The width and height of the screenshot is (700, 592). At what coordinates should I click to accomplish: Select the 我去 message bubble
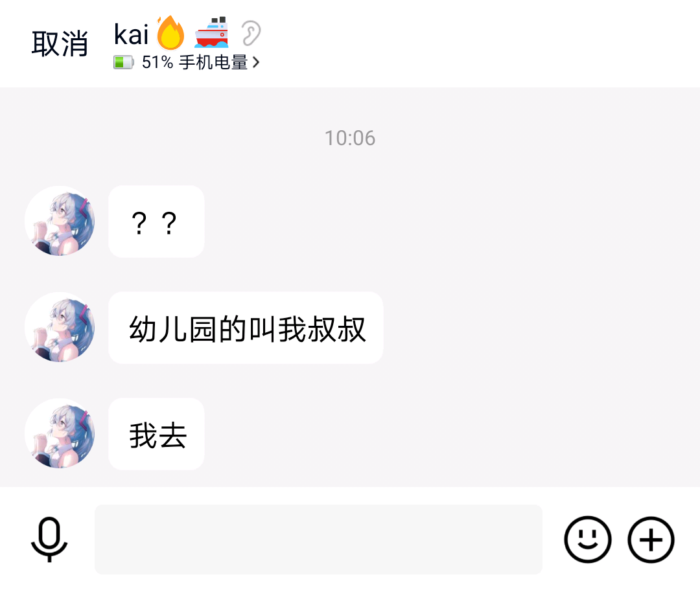pyautogui.click(x=156, y=434)
